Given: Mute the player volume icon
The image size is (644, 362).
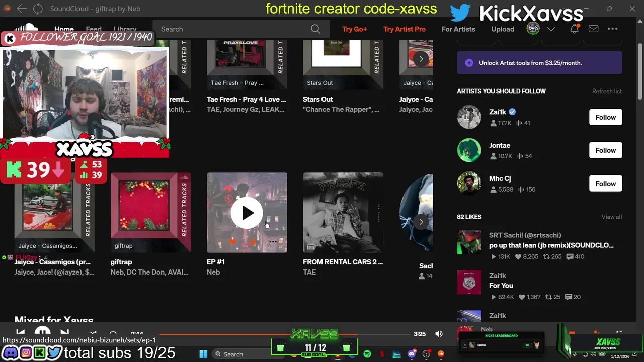Looking at the screenshot, I should pyautogui.click(x=439, y=334).
